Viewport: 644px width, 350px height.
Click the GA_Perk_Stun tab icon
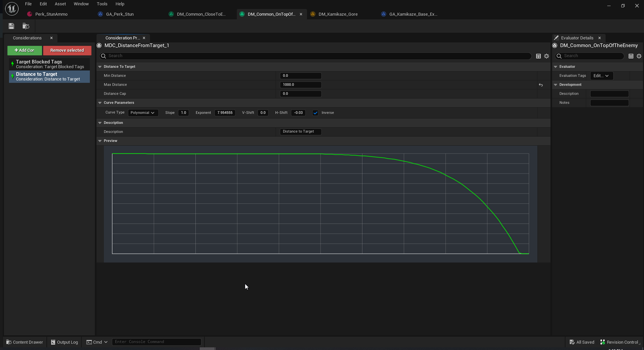coord(100,14)
